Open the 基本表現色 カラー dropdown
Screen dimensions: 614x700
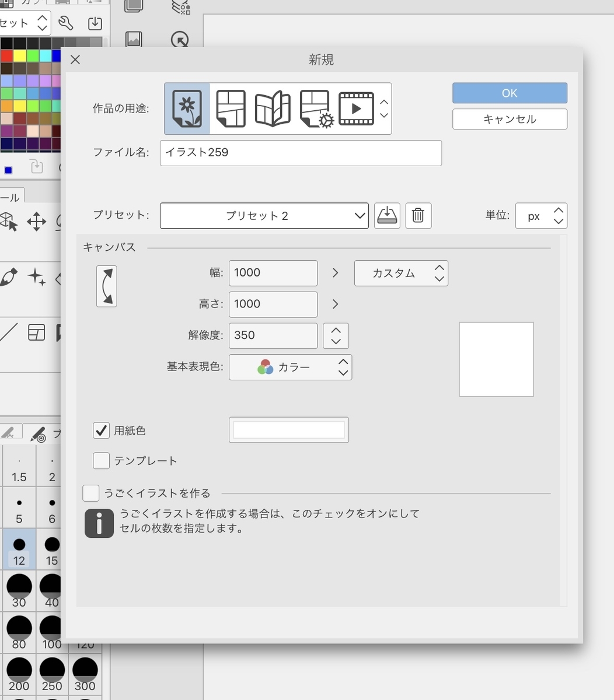click(290, 367)
